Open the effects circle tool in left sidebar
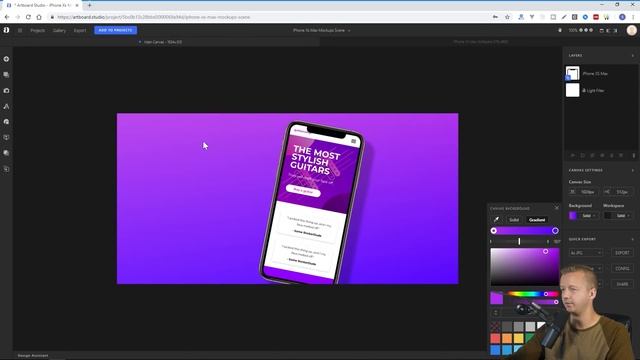This screenshot has width=640, height=360. pyautogui.click(x=7, y=153)
